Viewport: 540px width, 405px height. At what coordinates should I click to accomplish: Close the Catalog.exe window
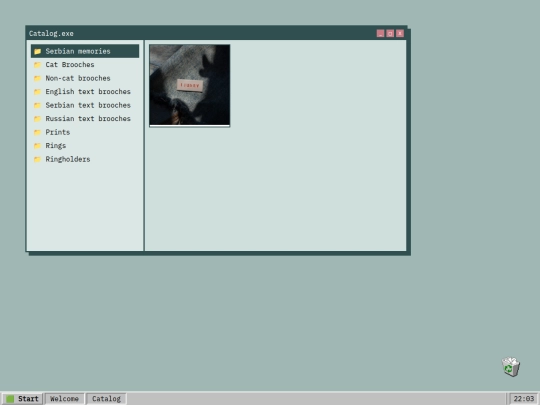click(400, 33)
